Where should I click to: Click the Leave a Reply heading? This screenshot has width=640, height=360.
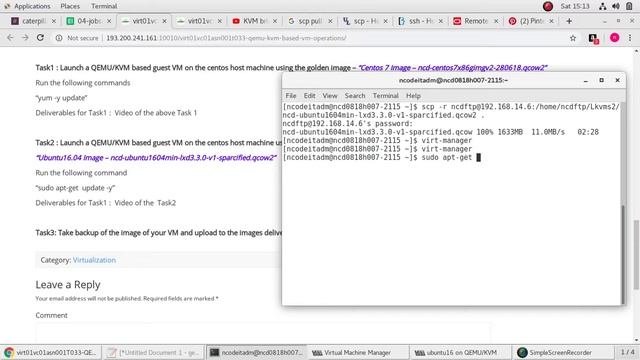(x=68, y=284)
